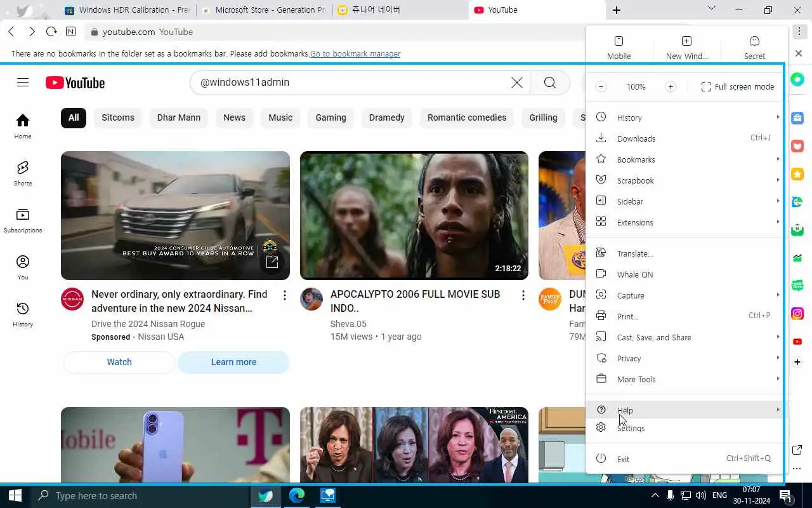Image resolution: width=812 pixels, height=508 pixels.
Task: Open the Go to bookmark manager link
Action: [355, 54]
